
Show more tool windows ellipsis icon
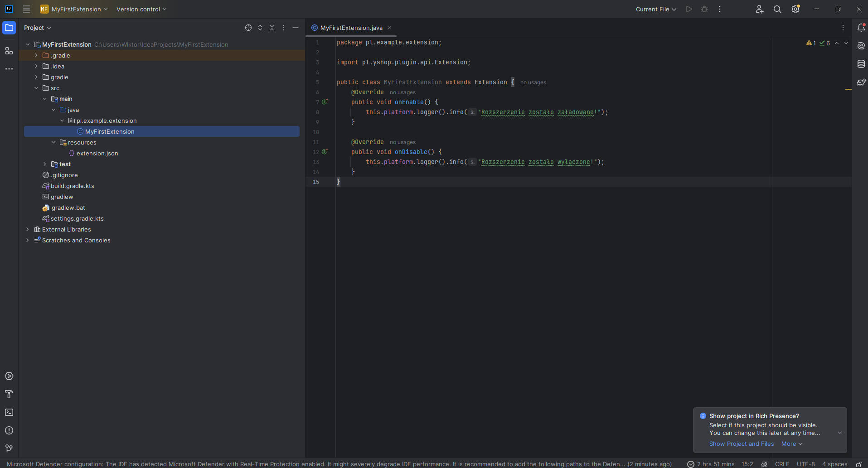9,69
